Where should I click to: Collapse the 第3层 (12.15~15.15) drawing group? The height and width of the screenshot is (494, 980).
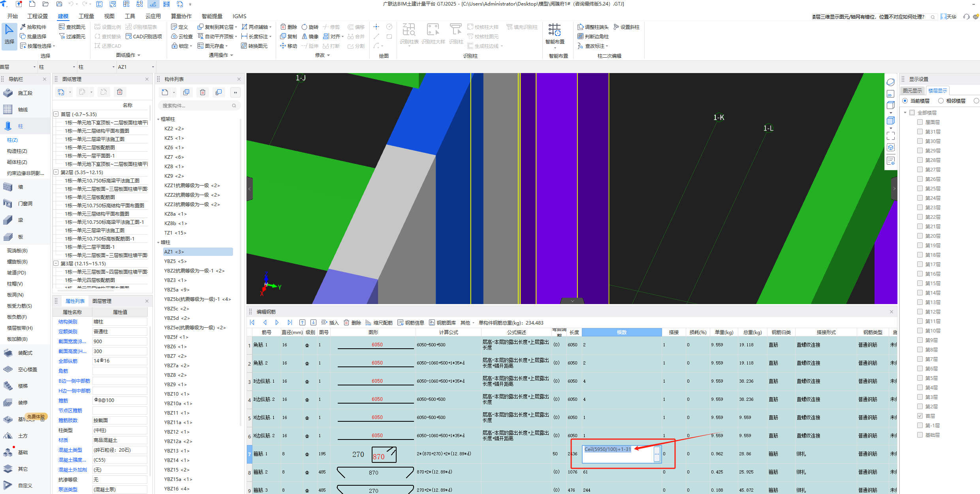click(x=56, y=263)
